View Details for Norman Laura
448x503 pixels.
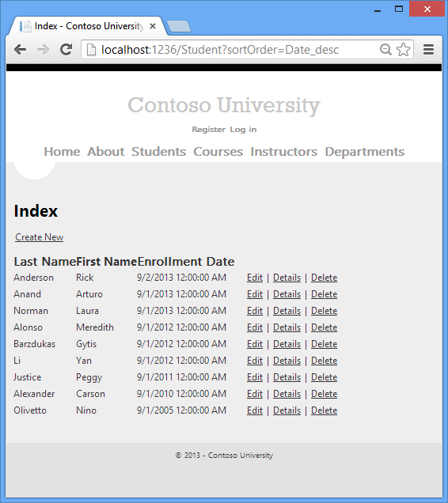[x=287, y=311]
